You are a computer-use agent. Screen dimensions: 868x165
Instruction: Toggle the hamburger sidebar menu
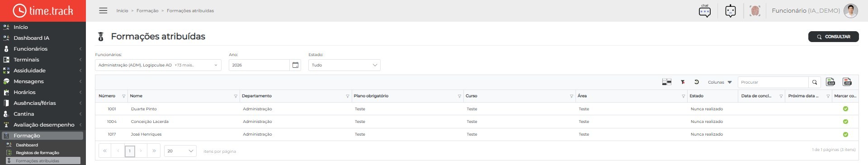coord(103,10)
